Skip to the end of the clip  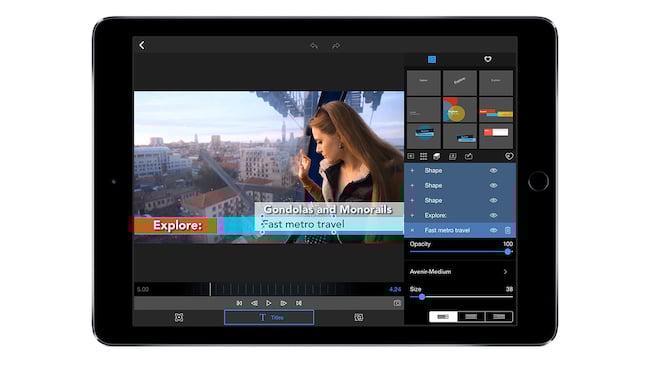298,303
